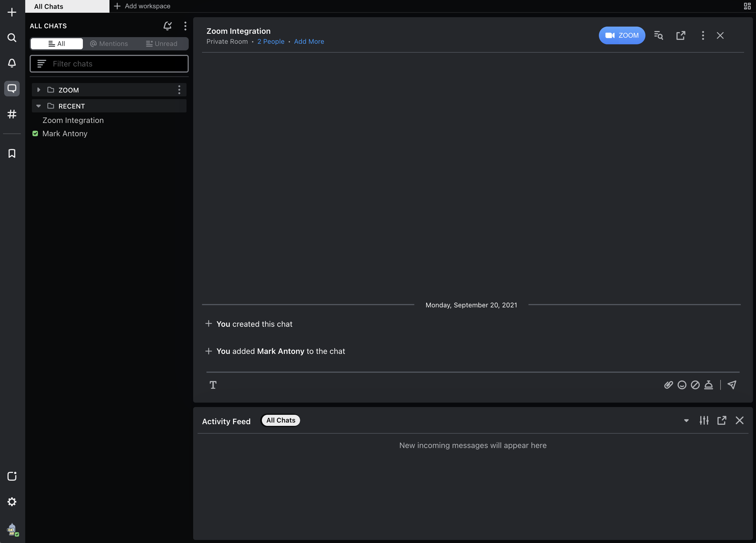Open settings gear in left sidebar
Viewport: 756px width, 543px height.
click(x=12, y=501)
